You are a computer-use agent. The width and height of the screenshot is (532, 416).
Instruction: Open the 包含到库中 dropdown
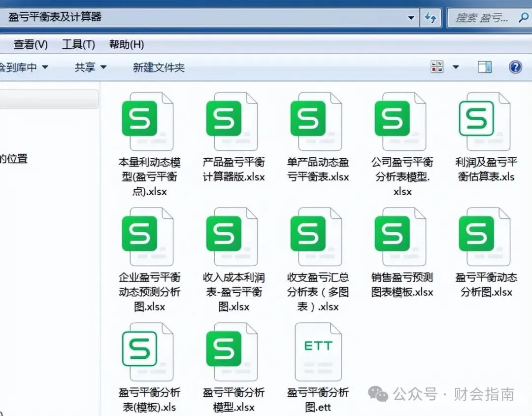point(24,67)
